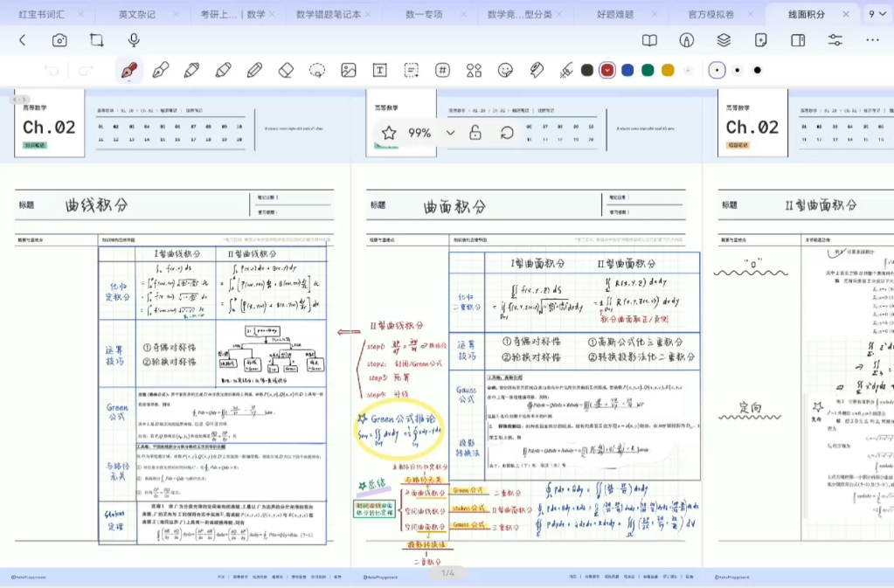Viewport: 894px width, 588px height.
Task: Select the thinnest stroke size
Action: (x=717, y=70)
